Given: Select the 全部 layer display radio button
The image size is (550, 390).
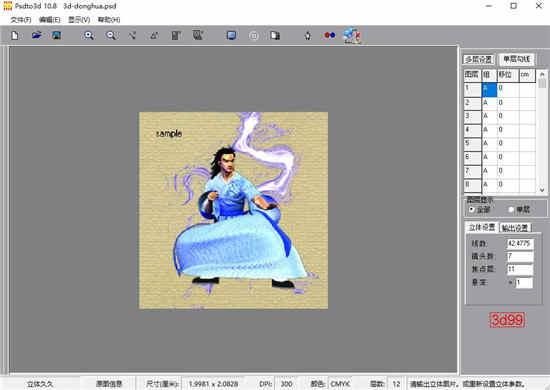Looking at the screenshot, I should [x=471, y=209].
